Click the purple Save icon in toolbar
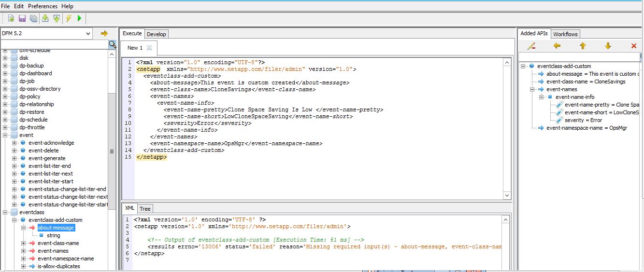The width and height of the screenshot is (644, 272). [22, 18]
